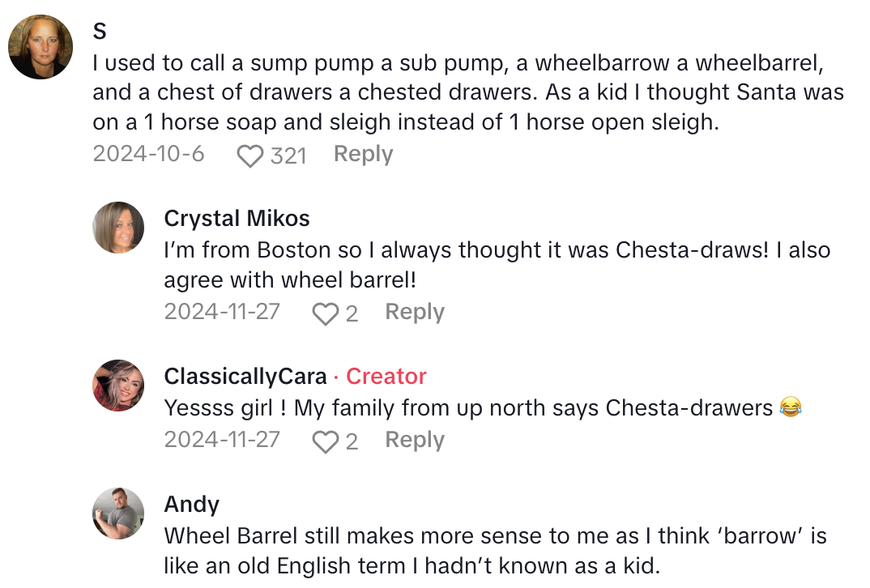870x588 pixels.
Task: Go to Crystal Mikos's profile via her name
Action: 237,218
